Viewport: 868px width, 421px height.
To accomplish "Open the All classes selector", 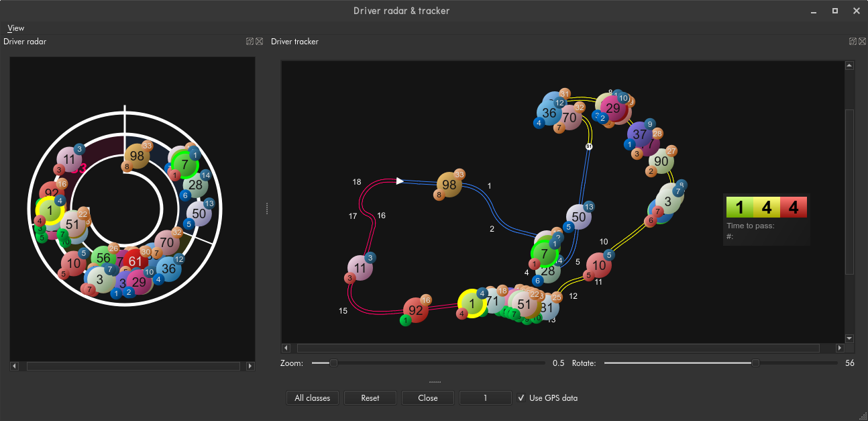I will tap(313, 398).
